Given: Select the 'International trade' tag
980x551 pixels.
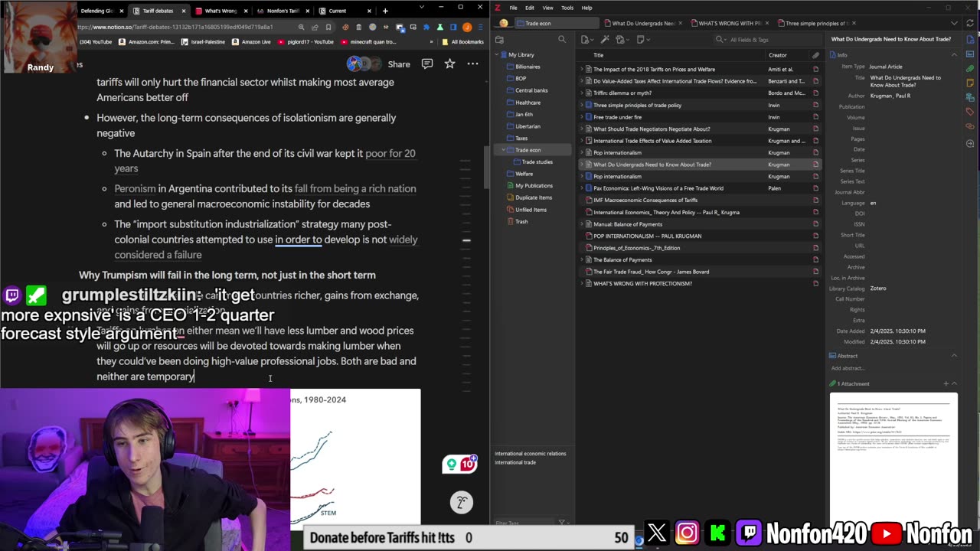Looking at the screenshot, I should point(515,463).
